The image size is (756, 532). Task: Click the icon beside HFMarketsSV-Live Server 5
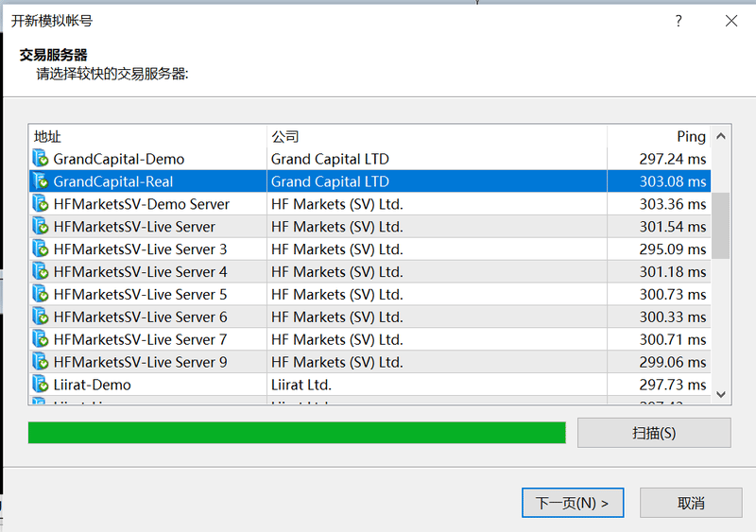coord(41,294)
